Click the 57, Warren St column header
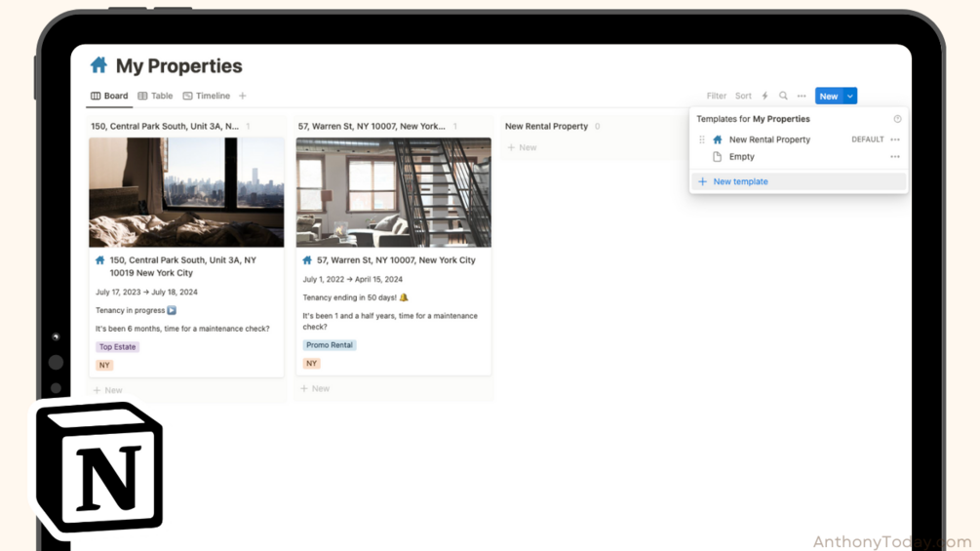 [372, 126]
